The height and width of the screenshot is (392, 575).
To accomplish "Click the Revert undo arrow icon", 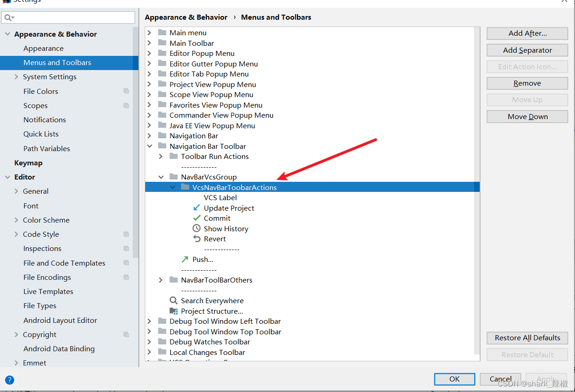I will click(197, 239).
